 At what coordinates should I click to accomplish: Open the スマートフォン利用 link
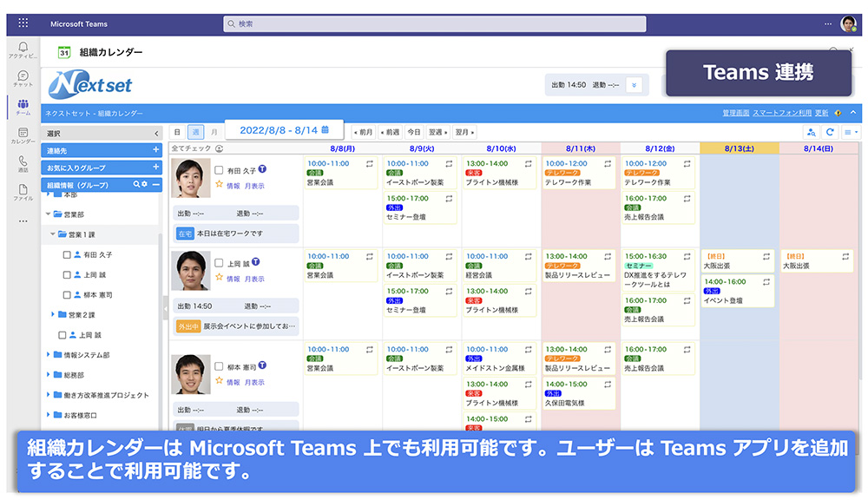tap(781, 113)
